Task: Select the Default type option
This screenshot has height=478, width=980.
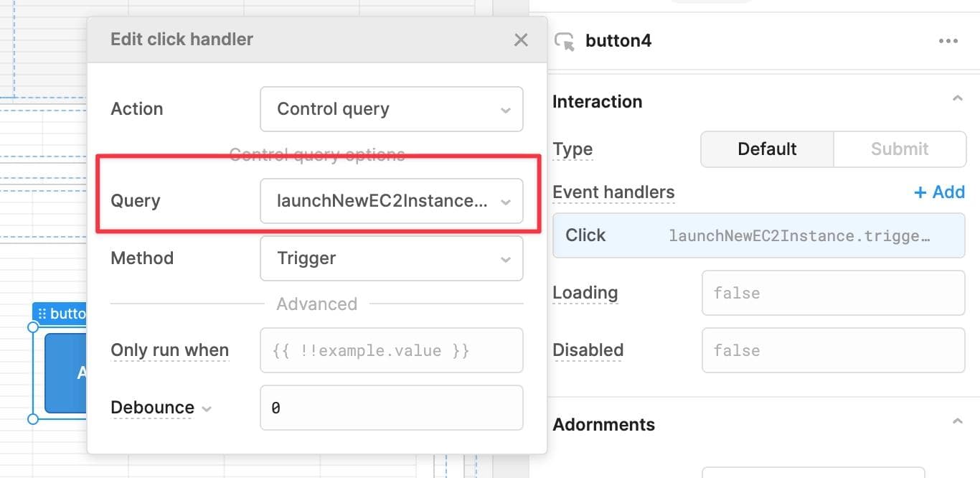Action: point(766,149)
